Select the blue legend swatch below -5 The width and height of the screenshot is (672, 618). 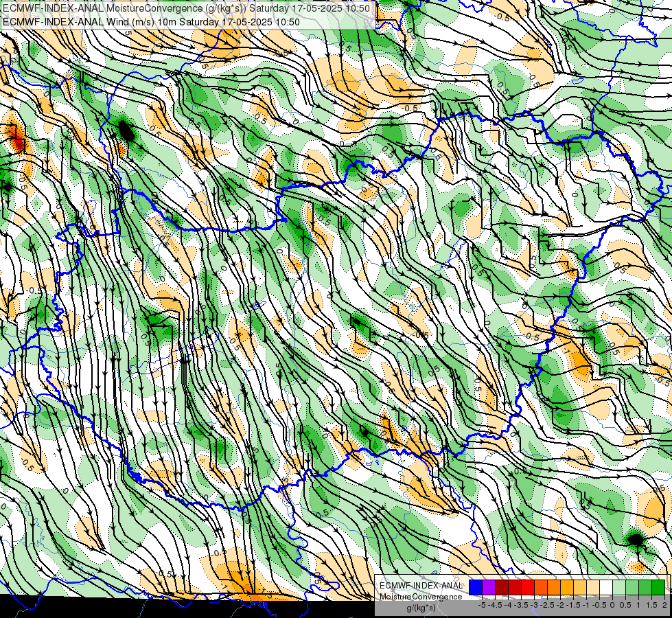click(x=476, y=587)
